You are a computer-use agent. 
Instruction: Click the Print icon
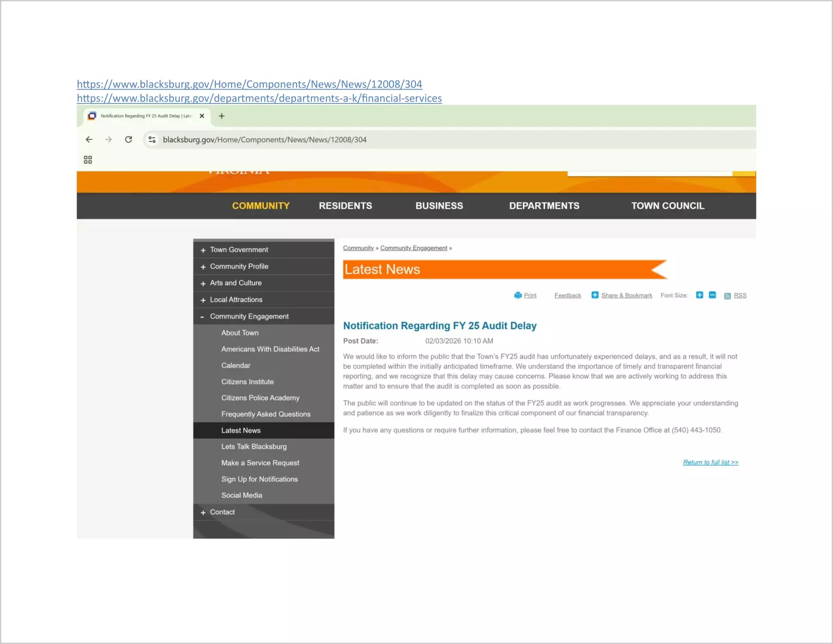(518, 295)
